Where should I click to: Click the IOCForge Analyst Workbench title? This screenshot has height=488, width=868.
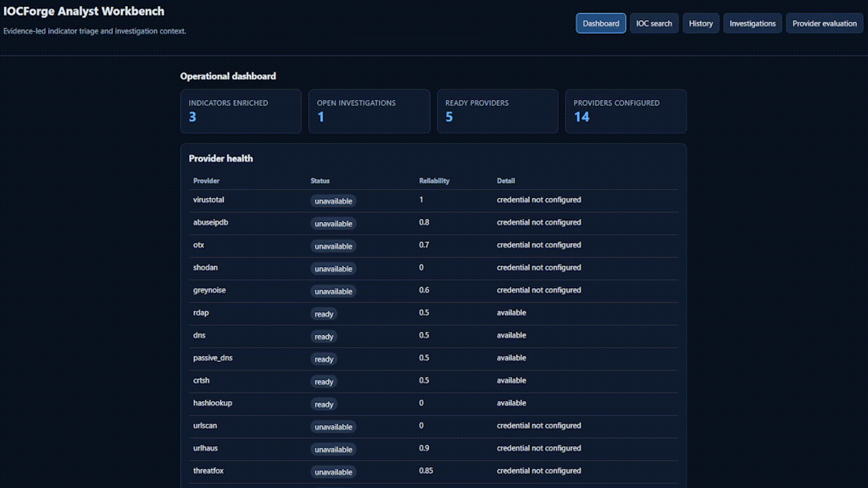pyautogui.click(x=84, y=11)
